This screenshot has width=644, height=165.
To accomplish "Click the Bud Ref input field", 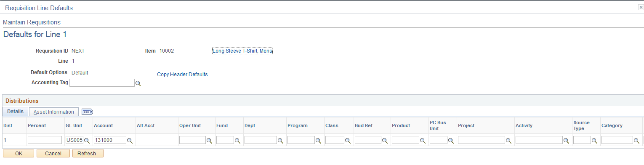I will click(368, 140).
